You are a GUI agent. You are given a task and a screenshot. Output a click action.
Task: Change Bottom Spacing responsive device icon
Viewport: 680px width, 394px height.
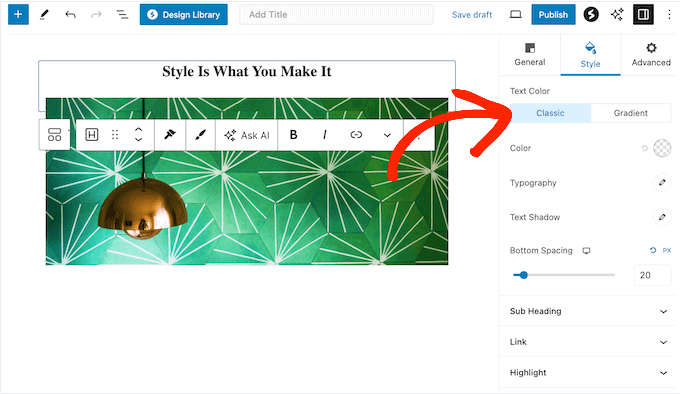586,251
